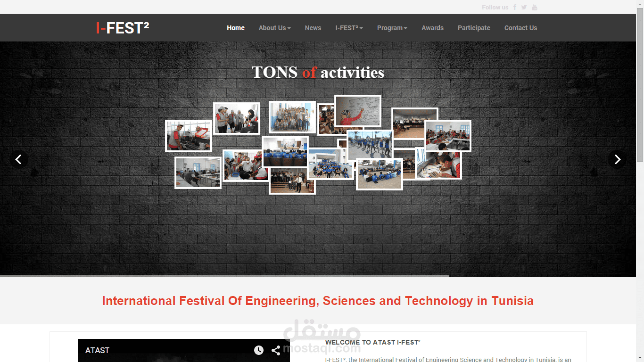Click the right carousel arrow
644x362 pixels.
[x=618, y=159]
